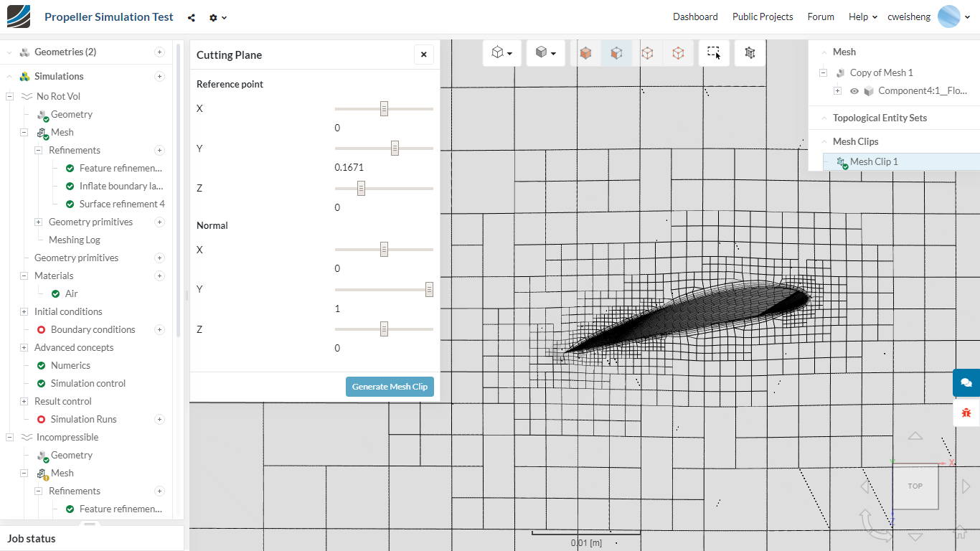Reset view with the home icon
The height and width of the screenshot is (551, 980).
960,532
